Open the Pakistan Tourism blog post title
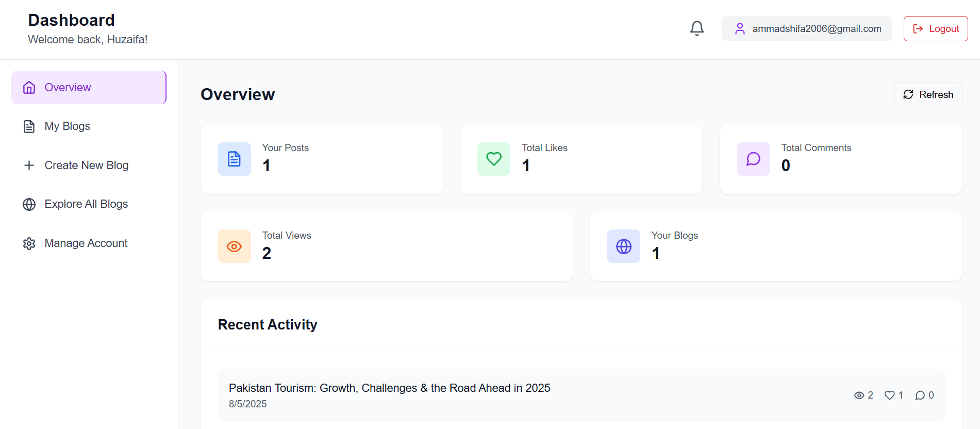980x429 pixels. [x=389, y=388]
